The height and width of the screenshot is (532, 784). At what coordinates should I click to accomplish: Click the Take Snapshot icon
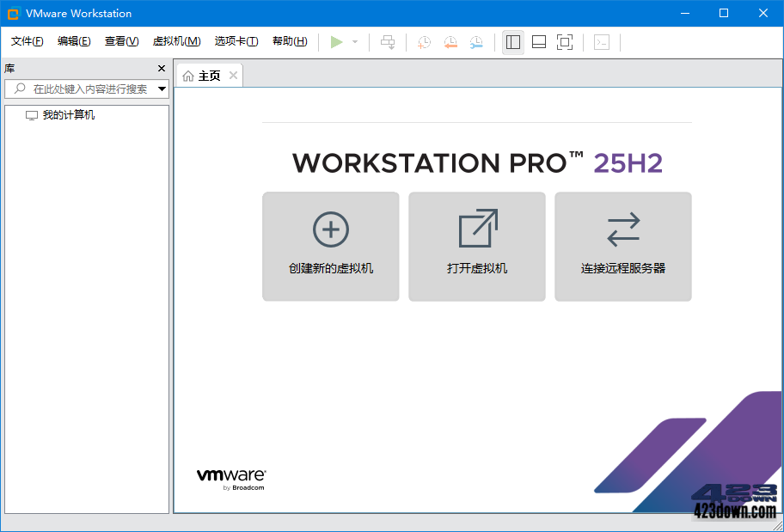(423, 41)
